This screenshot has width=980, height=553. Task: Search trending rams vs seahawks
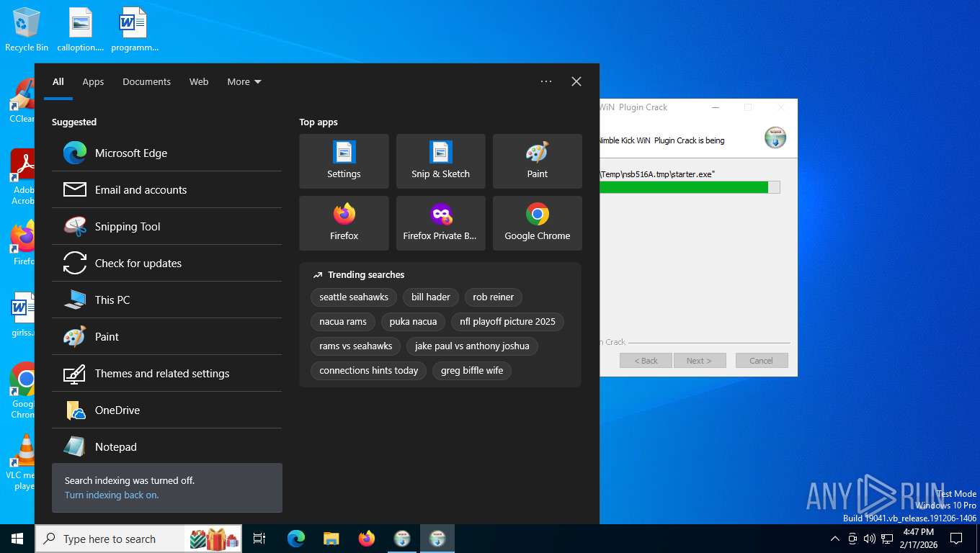[356, 346]
